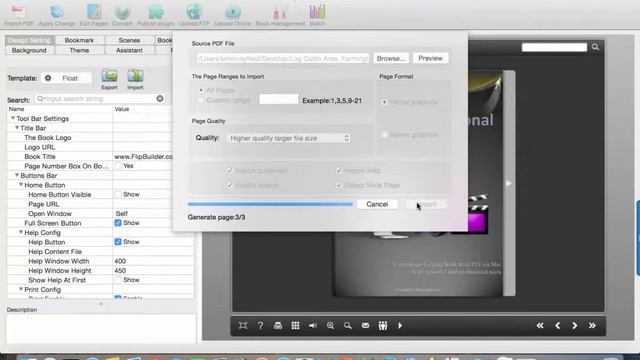Open the Background tab
The image size is (640, 360).
tap(29, 50)
